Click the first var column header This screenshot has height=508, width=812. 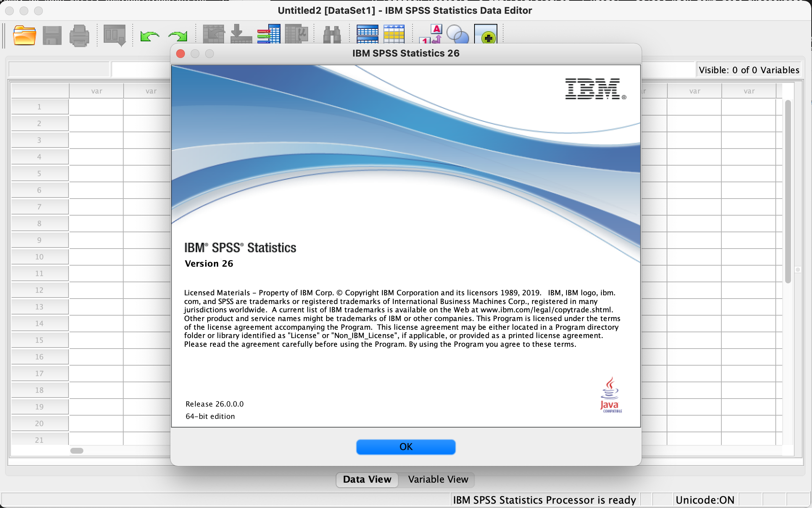point(96,91)
